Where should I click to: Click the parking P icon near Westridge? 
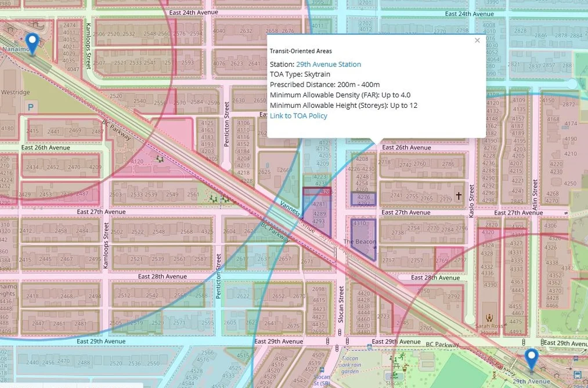(30, 107)
